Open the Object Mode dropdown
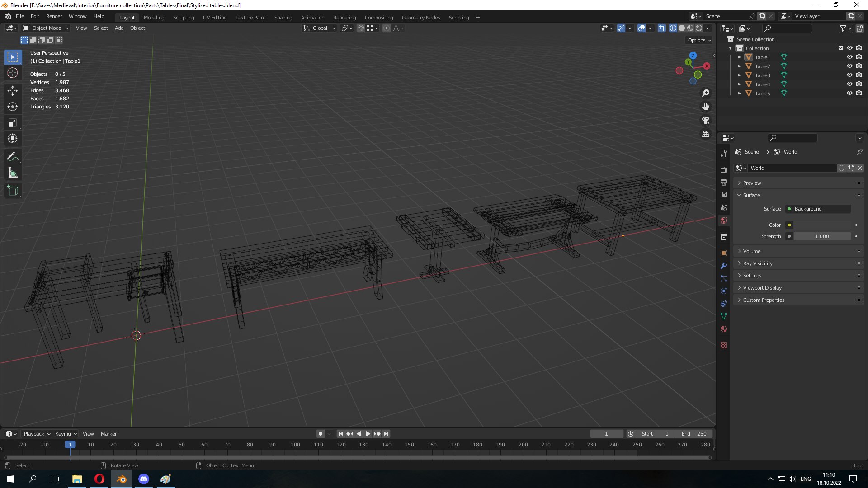The image size is (868, 488). point(46,28)
